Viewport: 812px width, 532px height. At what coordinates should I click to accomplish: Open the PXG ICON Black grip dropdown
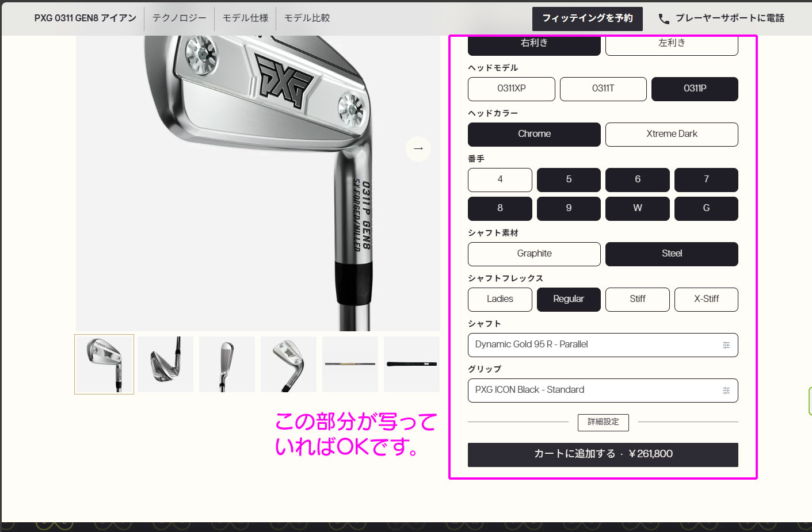593,391
